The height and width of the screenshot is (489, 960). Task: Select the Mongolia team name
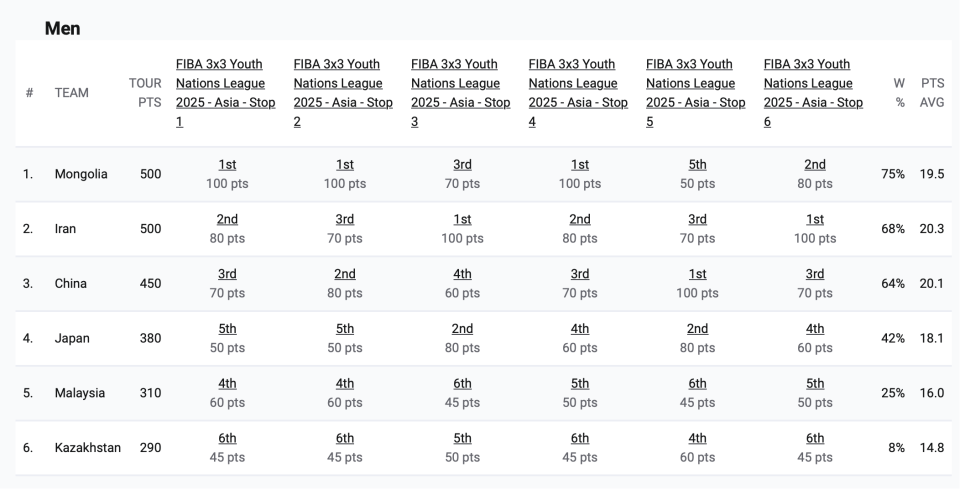81,174
